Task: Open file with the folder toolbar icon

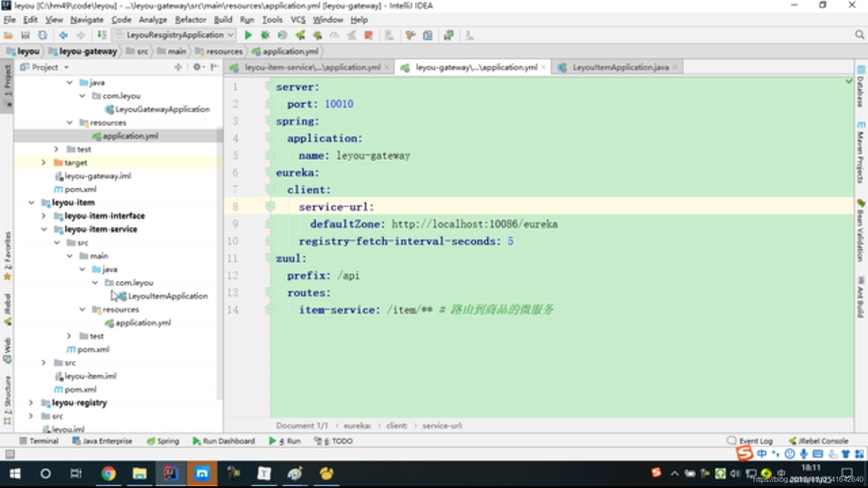Action: click(x=8, y=35)
